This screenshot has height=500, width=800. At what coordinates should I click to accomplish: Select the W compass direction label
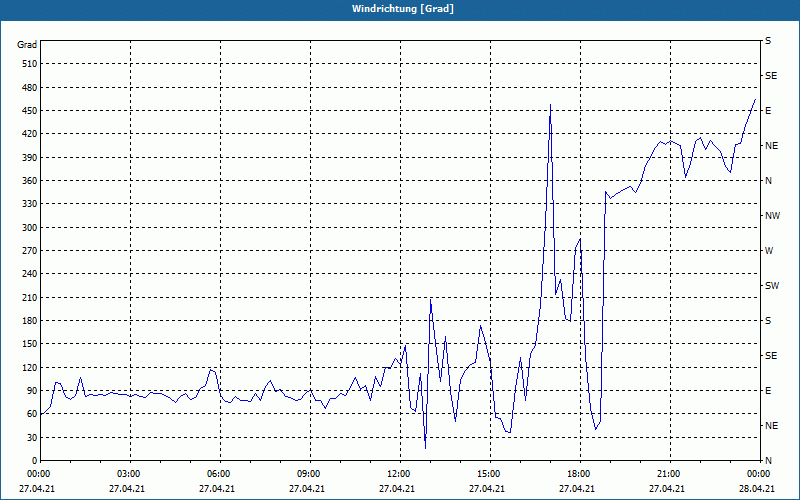(x=769, y=251)
